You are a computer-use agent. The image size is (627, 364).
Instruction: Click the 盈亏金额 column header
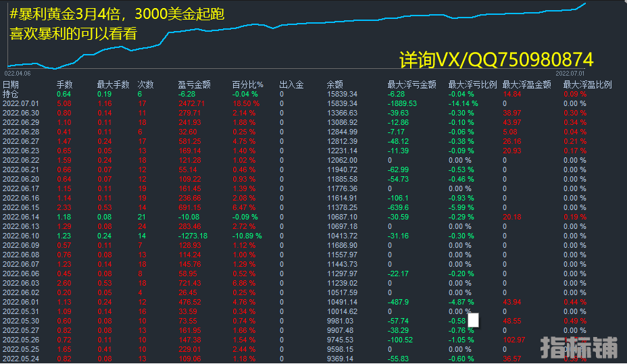194,84
